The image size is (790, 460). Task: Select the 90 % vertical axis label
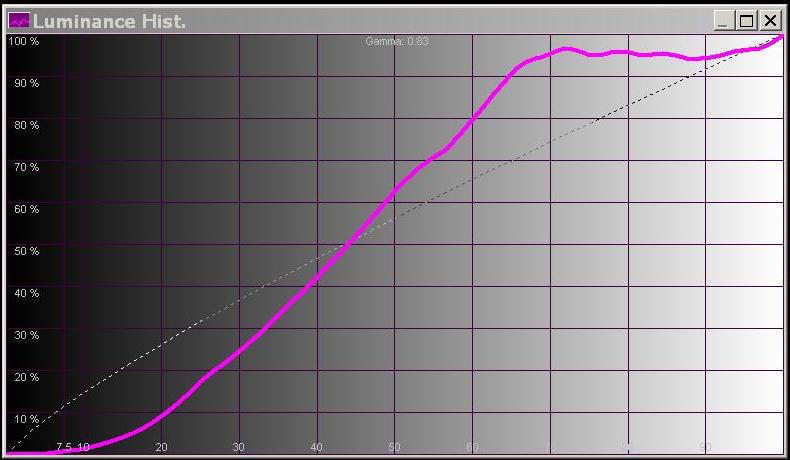pos(26,83)
